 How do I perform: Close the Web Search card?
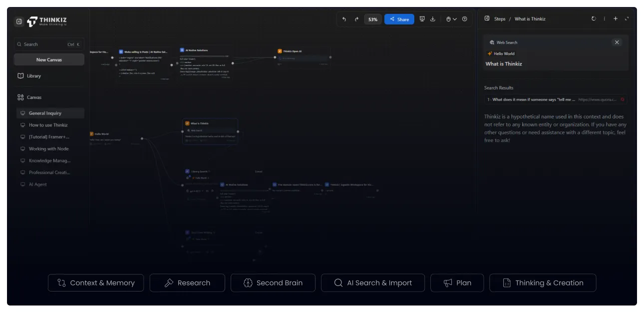(617, 42)
